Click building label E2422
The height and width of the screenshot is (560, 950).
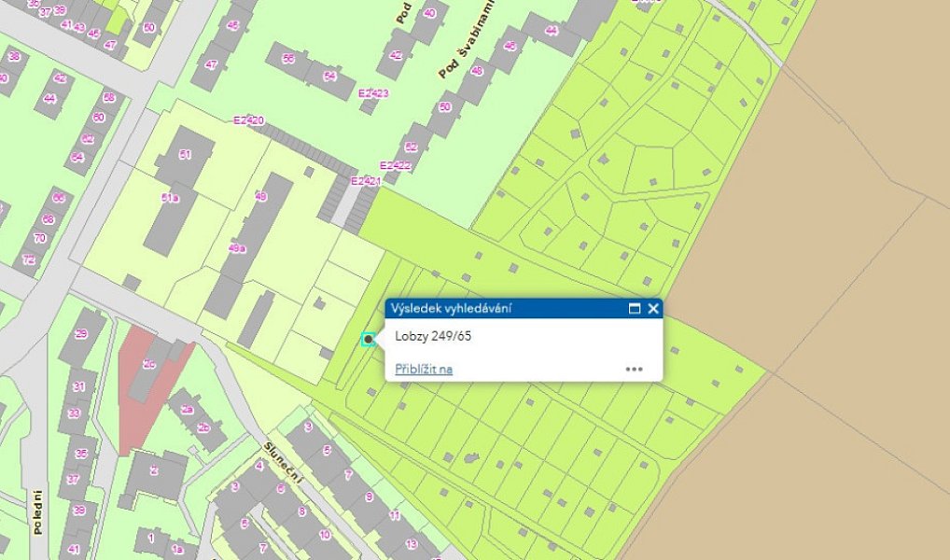[395, 165]
